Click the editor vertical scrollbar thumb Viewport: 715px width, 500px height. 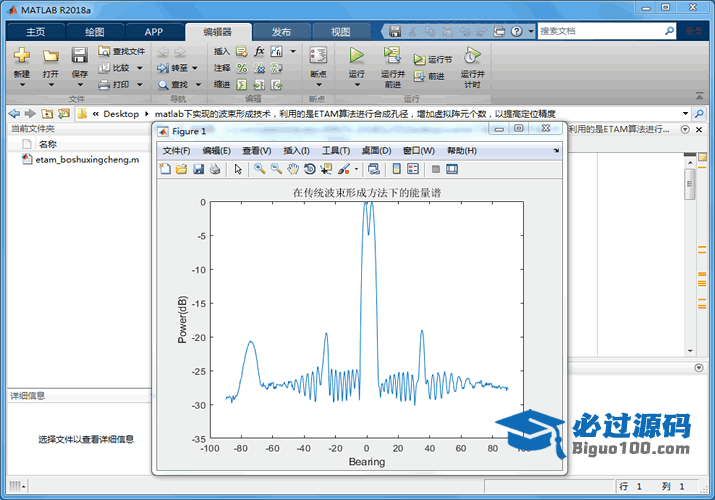(x=689, y=184)
